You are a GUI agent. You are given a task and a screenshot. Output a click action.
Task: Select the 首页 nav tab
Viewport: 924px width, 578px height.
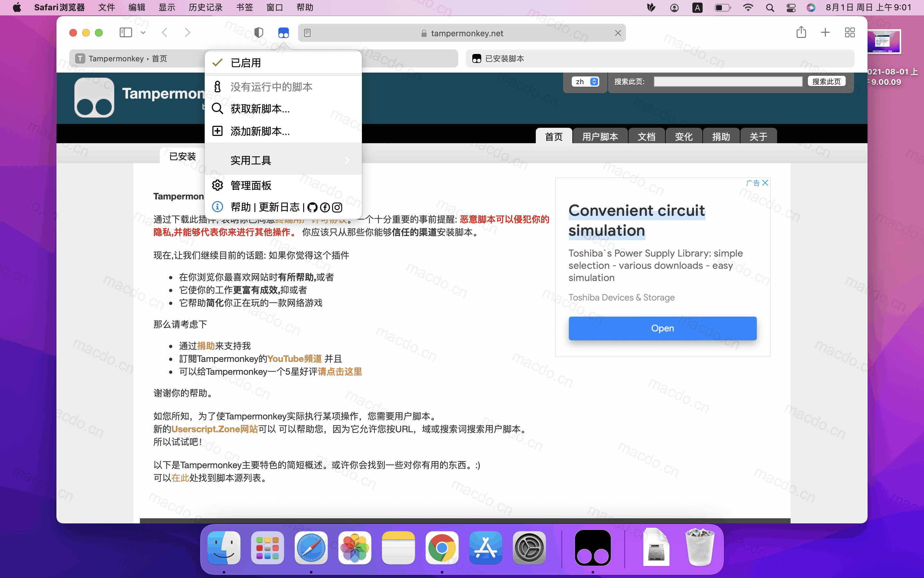(554, 136)
